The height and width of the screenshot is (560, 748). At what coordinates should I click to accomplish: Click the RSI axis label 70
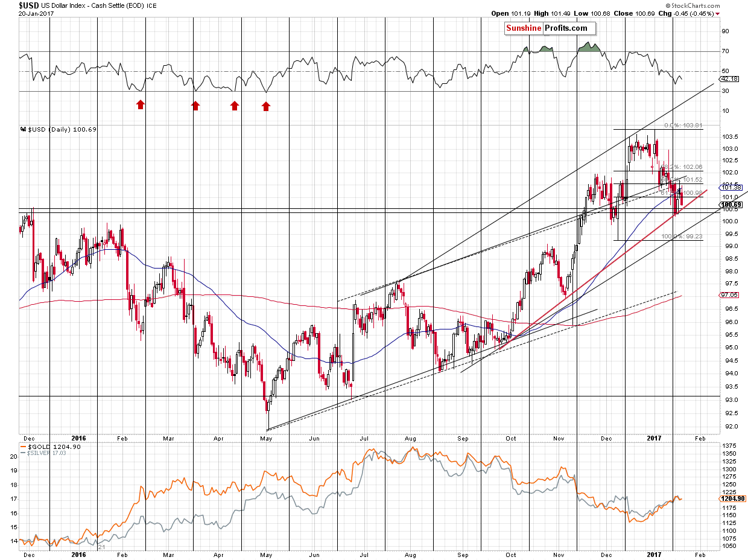point(726,51)
